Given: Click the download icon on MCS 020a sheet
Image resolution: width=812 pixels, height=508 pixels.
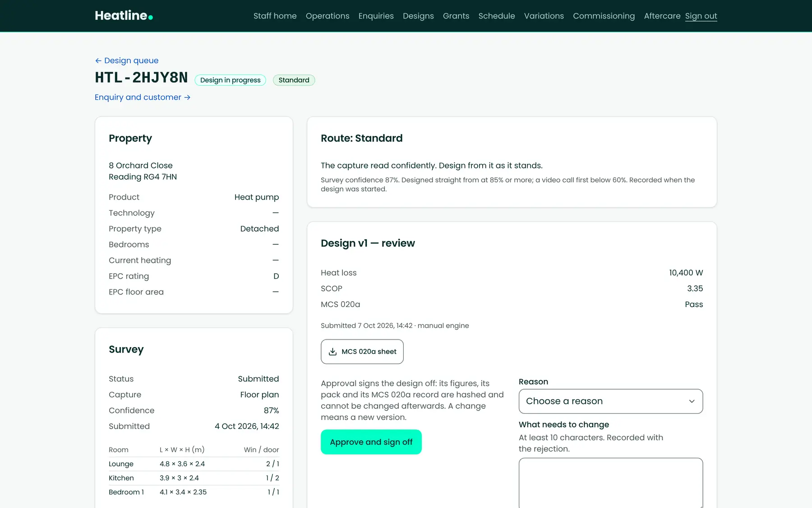Looking at the screenshot, I should click(x=332, y=352).
